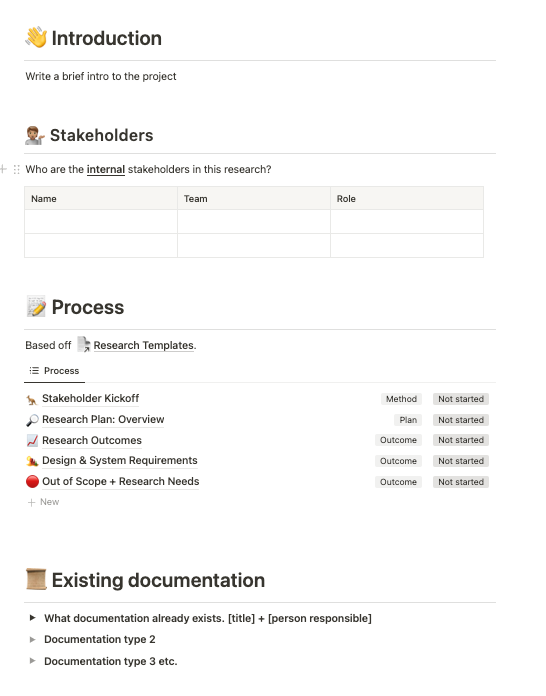Click the Not started status of Research Outcomes
The height and width of the screenshot is (696, 546).
[x=461, y=440]
